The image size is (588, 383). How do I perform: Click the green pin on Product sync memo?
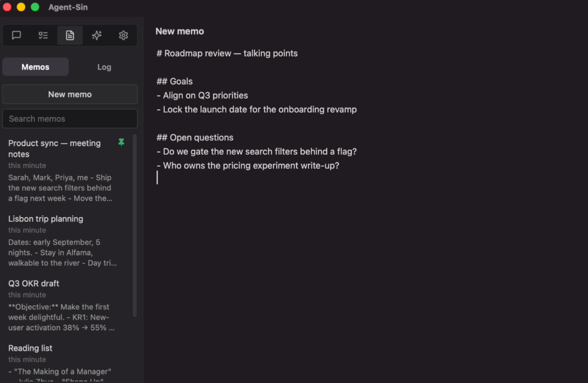(121, 142)
